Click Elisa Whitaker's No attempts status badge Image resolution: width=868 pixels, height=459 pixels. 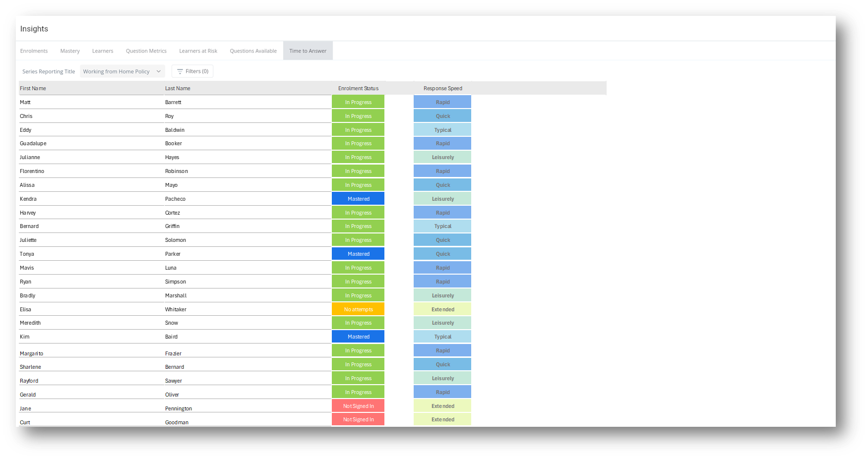[x=358, y=309]
